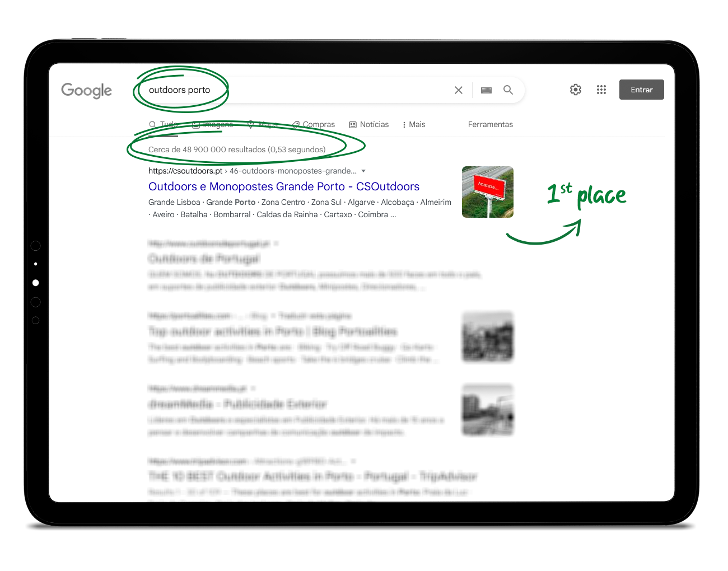Switch to the Maps tab
This screenshot has height=571, width=728.
263,124
